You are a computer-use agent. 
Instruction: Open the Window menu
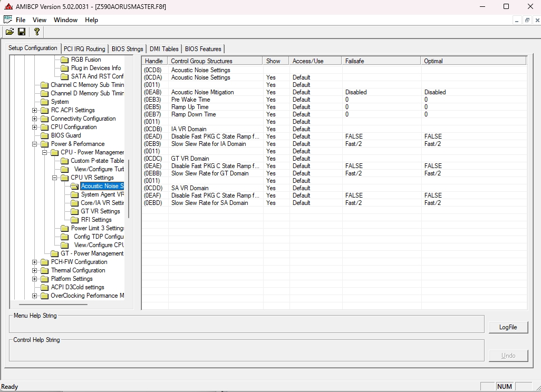click(x=65, y=20)
